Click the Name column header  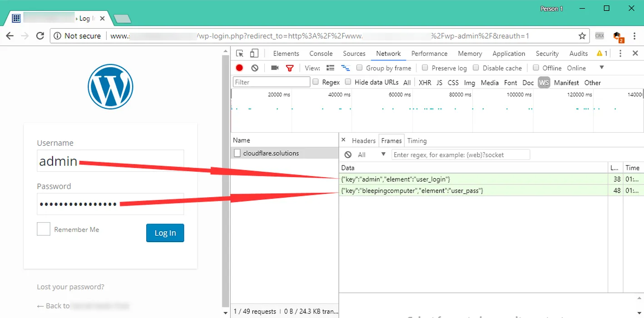(x=285, y=140)
